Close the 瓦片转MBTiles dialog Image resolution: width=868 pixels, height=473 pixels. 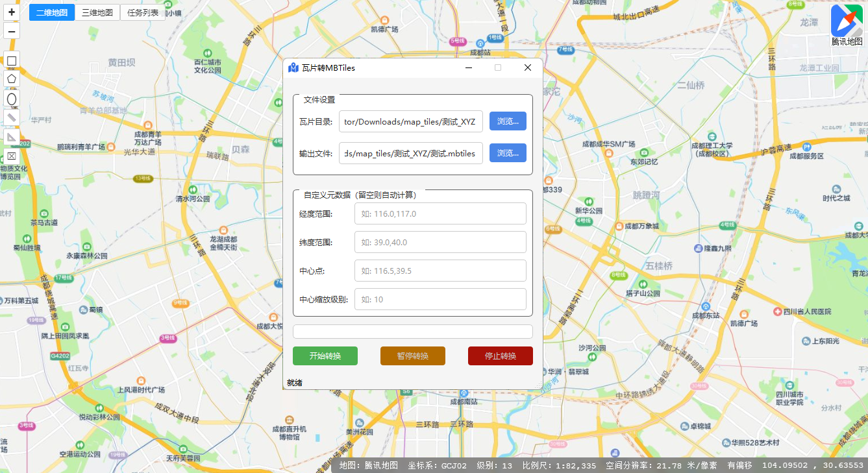click(x=528, y=67)
